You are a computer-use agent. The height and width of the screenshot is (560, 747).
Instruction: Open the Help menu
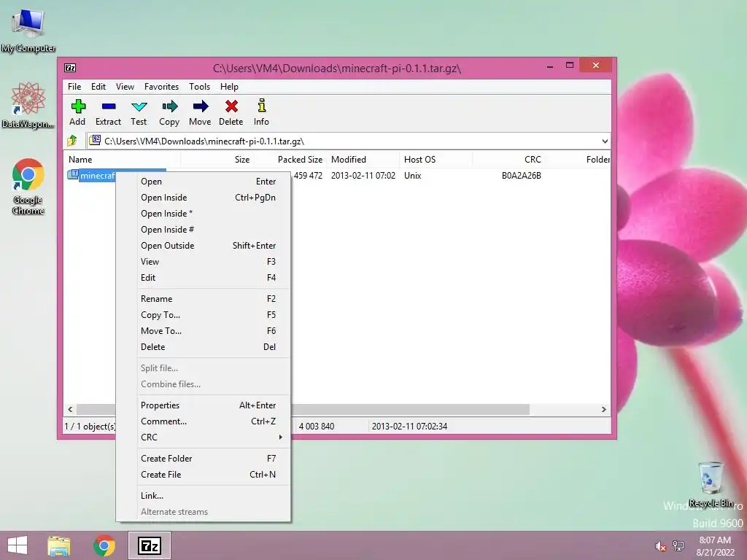pyautogui.click(x=229, y=87)
